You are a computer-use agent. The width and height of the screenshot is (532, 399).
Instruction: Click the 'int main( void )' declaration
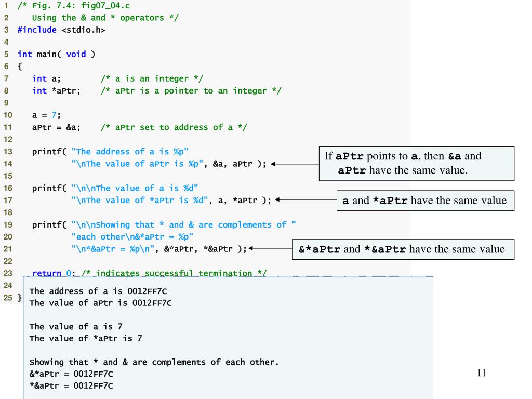(x=56, y=54)
